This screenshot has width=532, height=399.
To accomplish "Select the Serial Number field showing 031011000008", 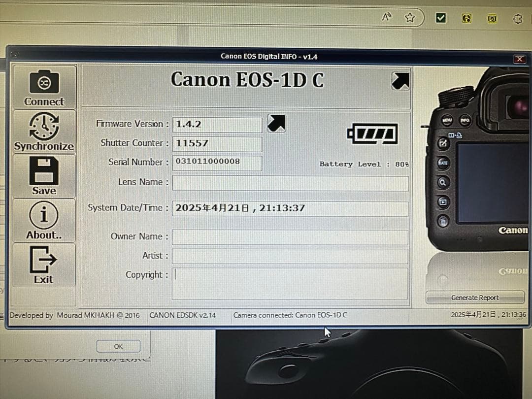I will tap(217, 163).
